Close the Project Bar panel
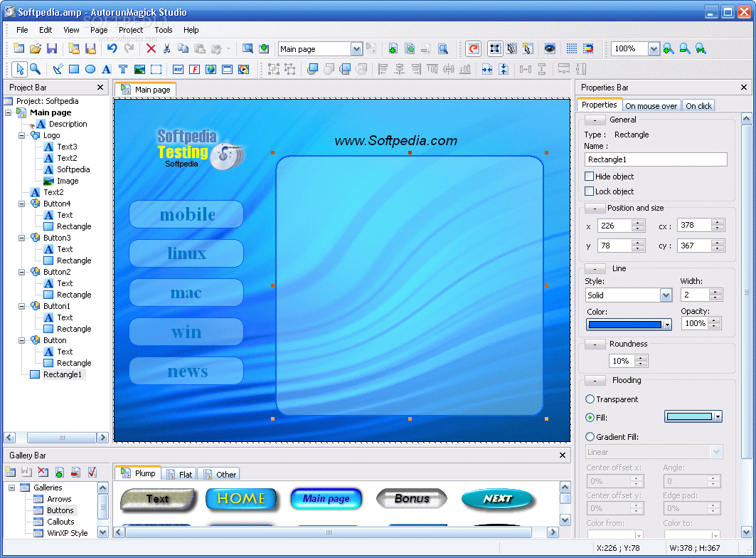 (x=100, y=88)
